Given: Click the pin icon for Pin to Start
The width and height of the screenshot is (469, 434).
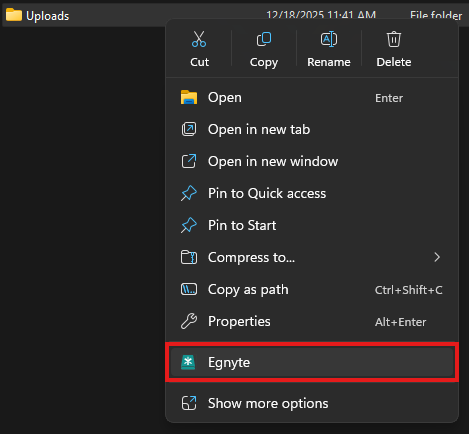Looking at the screenshot, I should click(x=189, y=225).
